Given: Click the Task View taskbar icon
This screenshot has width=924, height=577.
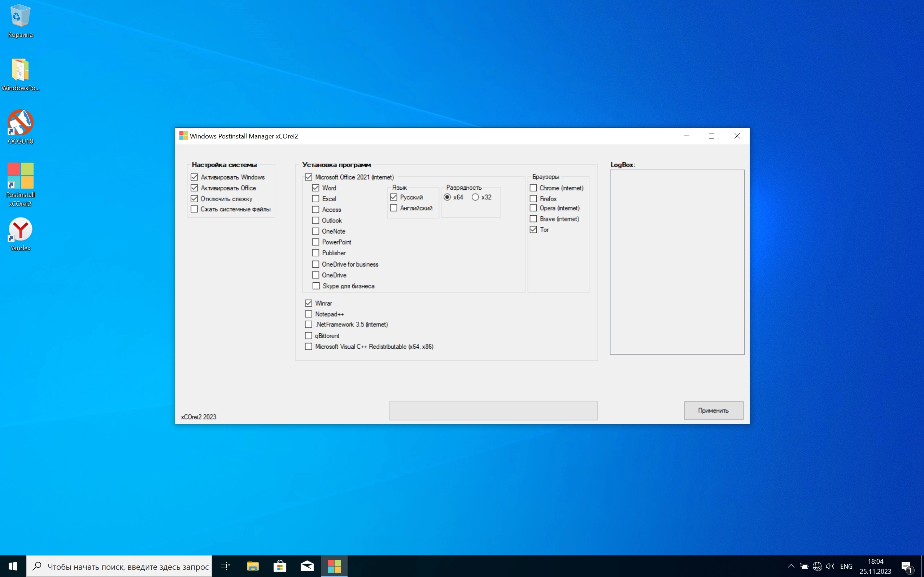Looking at the screenshot, I should (x=225, y=566).
